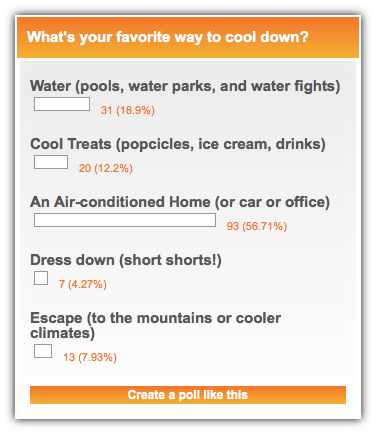Click the small bar for Dress down
Image resolution: width=387 pixels, height=440 pixels.
(x=41, y=278)
